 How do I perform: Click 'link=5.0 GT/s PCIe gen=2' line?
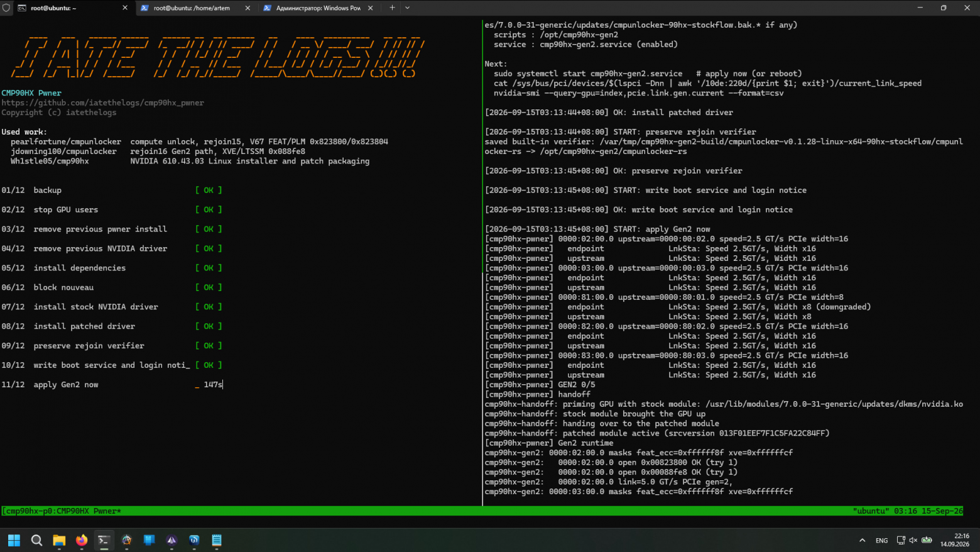pos(609,482)
